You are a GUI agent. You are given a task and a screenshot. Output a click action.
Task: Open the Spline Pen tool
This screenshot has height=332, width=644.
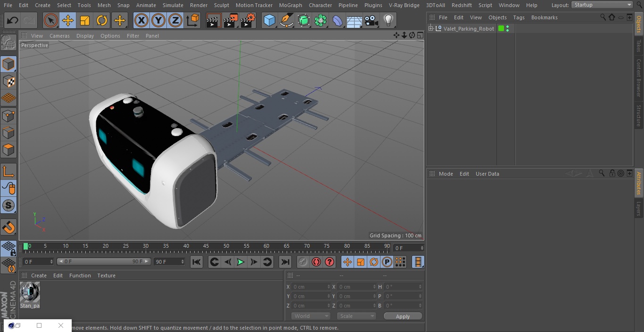tap(287, 20)
